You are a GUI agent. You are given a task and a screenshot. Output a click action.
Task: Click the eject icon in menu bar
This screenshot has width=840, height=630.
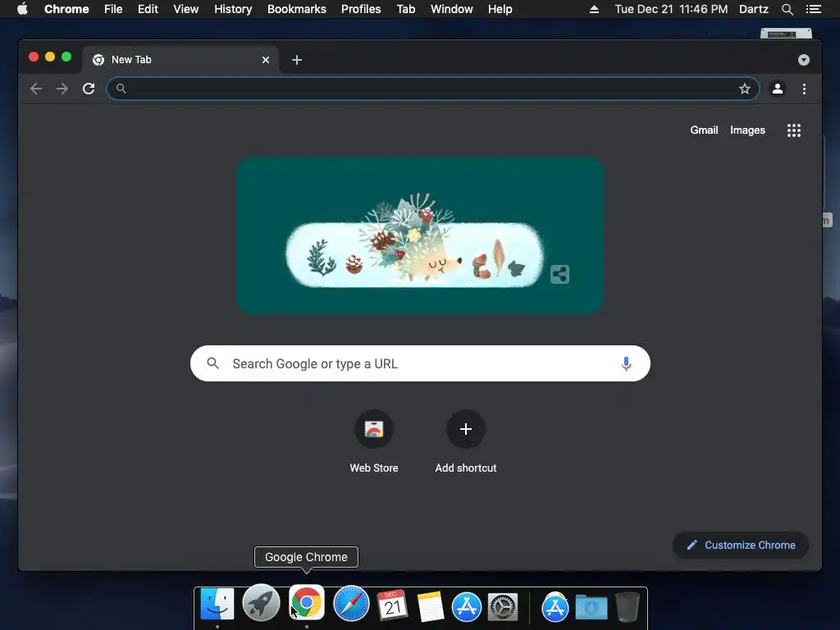pos(594,9)
